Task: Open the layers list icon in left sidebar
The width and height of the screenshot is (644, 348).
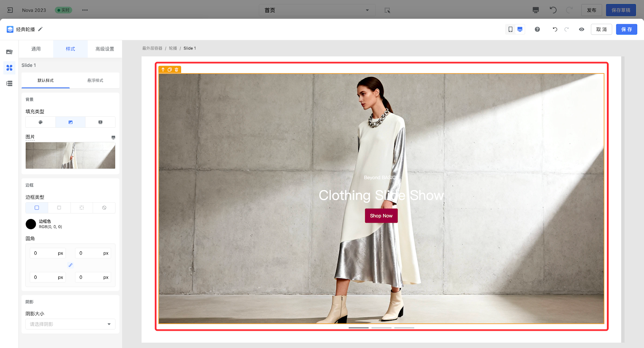Action: [x=9, y=83]
